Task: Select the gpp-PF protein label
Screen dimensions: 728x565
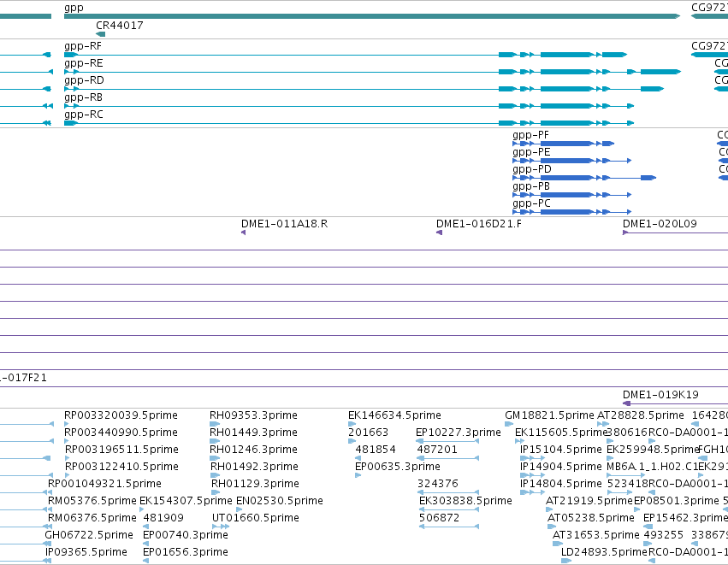Action: point(530,135)
